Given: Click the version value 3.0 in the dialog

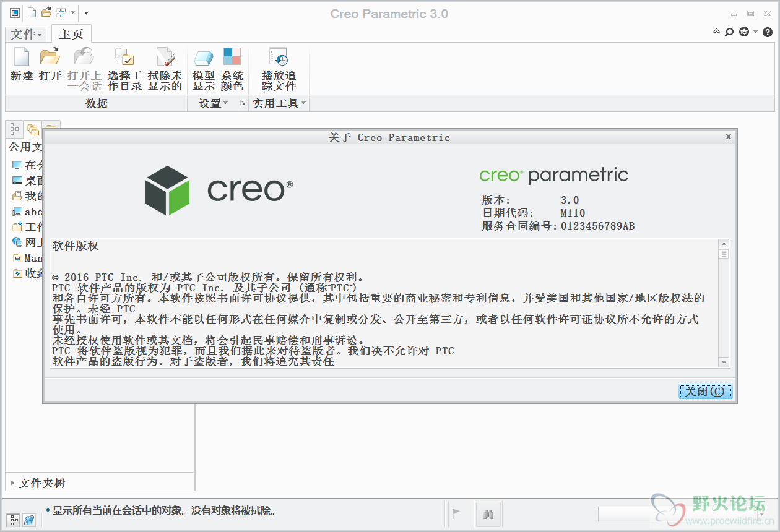Looking at the screenshot, I should [570, 200].
